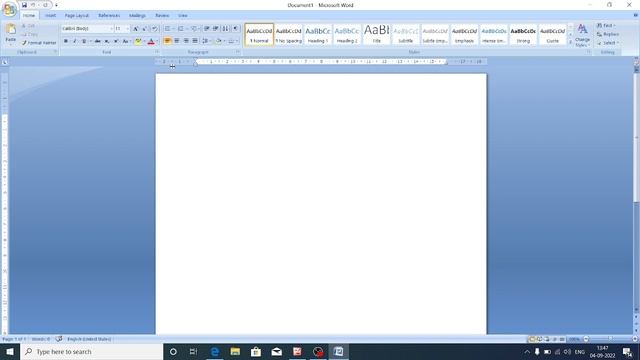Apply superscript formatting
Image resolution: width=640 pixels, height=360 pixels.
(x=116, y=41)
